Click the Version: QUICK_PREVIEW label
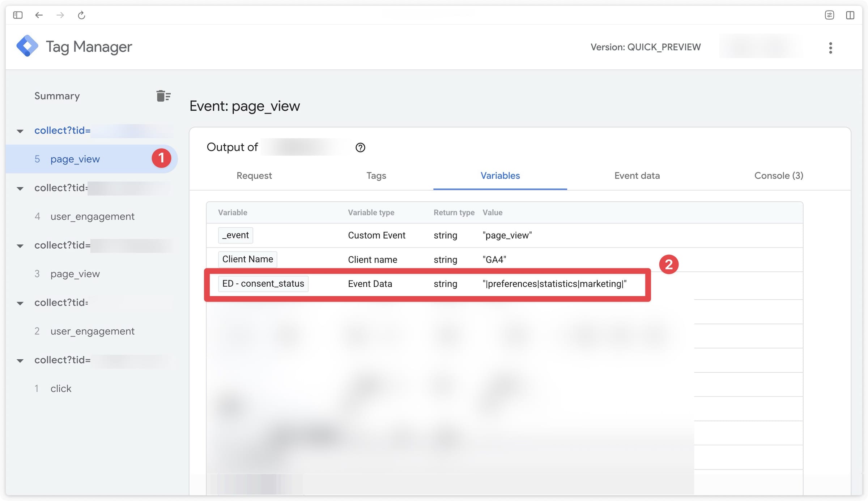 click(645, 47)
